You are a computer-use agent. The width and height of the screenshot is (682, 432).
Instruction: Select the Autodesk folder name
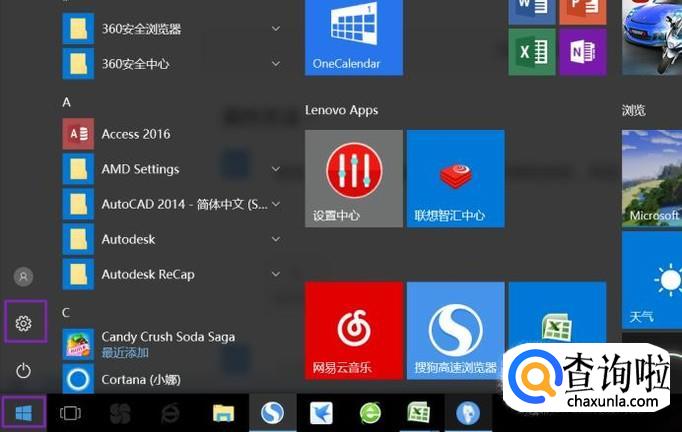(128, 239)
